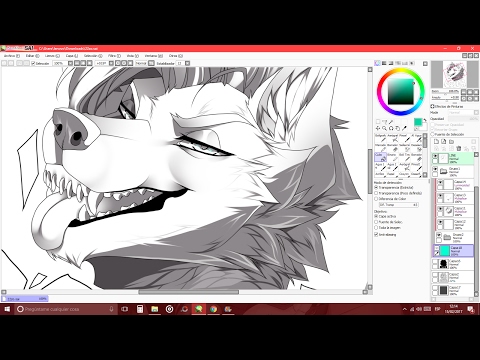The width and height of the screenshot is (480, 360).
Task: Choose Diferencia de Color mode
Action: [390, 199]
